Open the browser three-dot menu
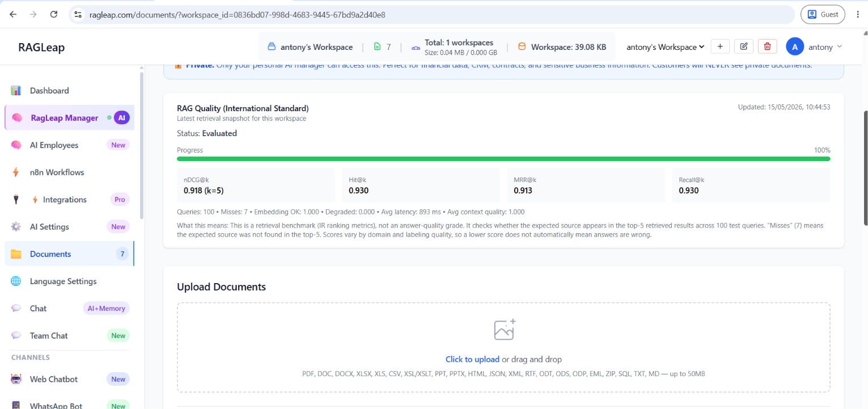 (858, 14)
